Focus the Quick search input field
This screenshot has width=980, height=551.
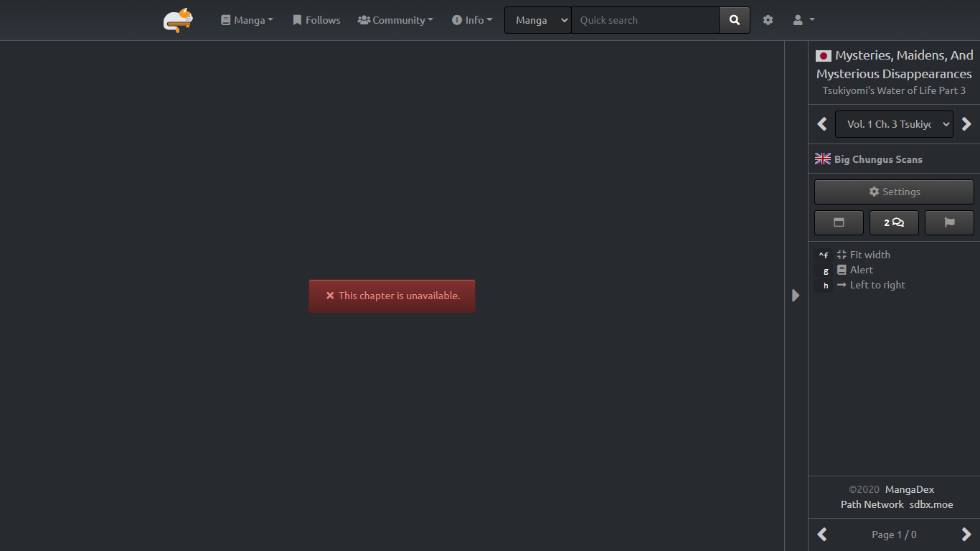click(x=645, y=20)
